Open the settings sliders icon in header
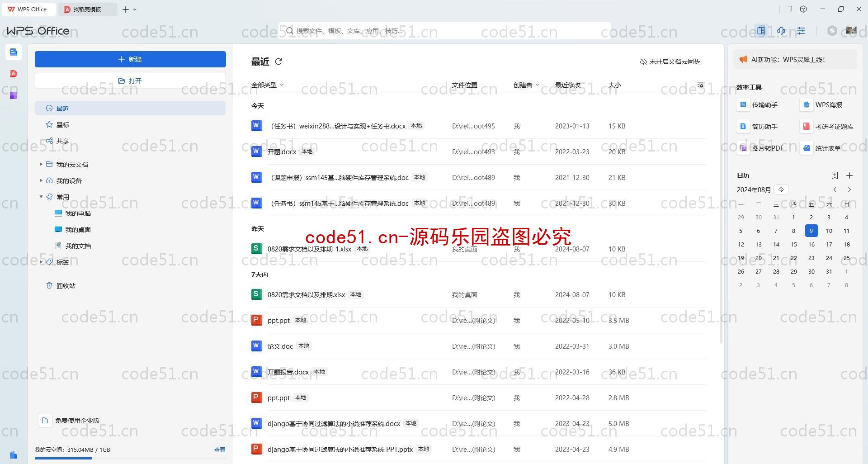Screen dimensions: 868x464 (801, 31)
